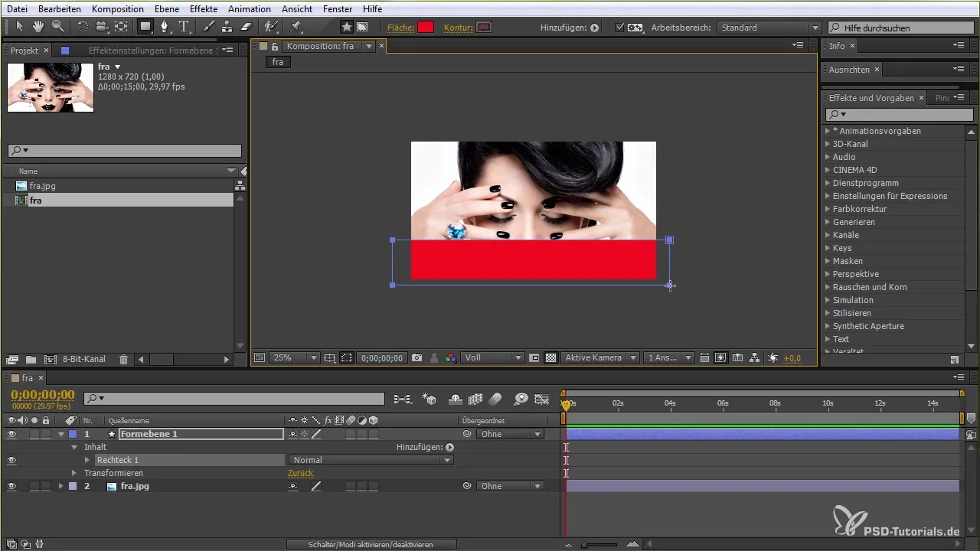
Task: Open the composition flowchart icon in viewer
Action: [x=755, y=357]
